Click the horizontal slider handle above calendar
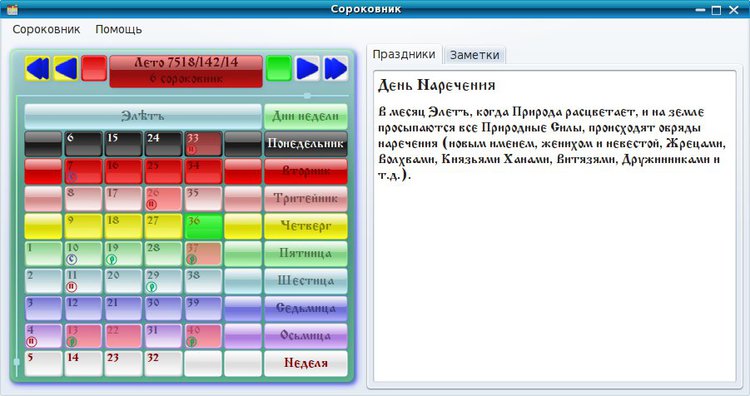Screen dimensions: 750x396 (307, 96)
